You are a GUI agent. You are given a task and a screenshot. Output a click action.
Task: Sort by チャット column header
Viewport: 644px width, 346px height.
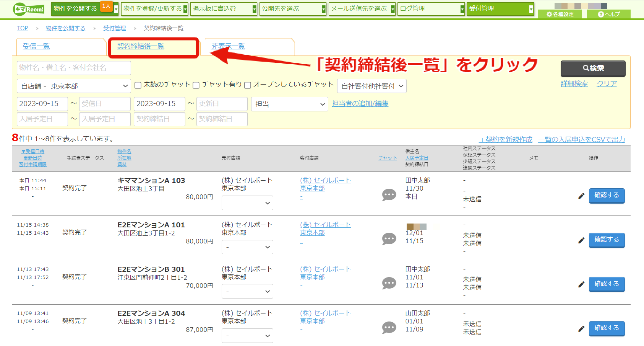[x=388, y=158]
